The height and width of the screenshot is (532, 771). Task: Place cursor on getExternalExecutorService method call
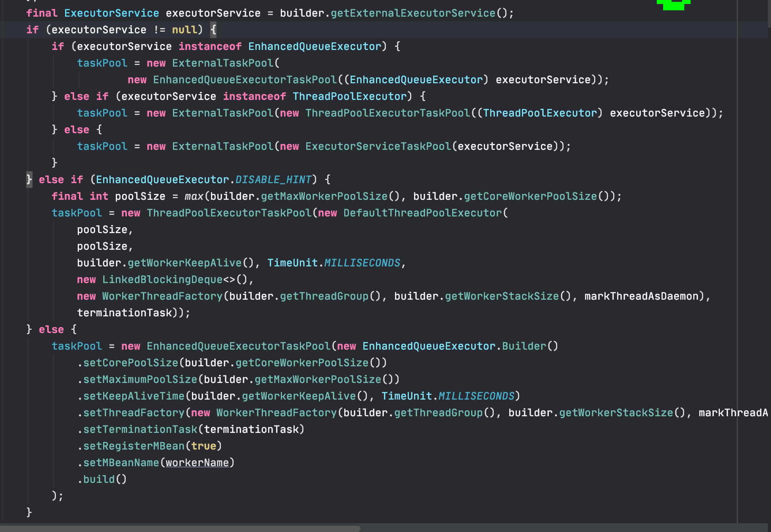pos(413,13)
